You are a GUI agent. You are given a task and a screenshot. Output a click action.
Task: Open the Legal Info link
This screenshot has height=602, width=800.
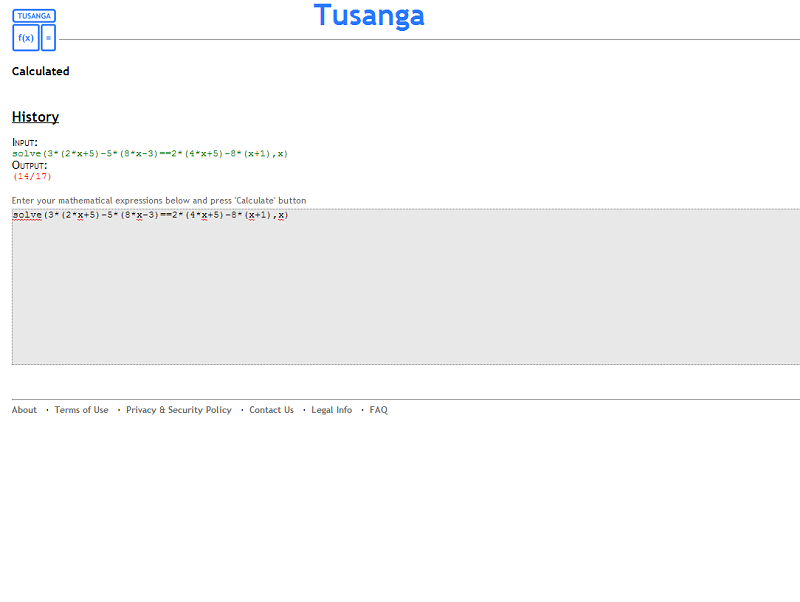click(331, 410)
